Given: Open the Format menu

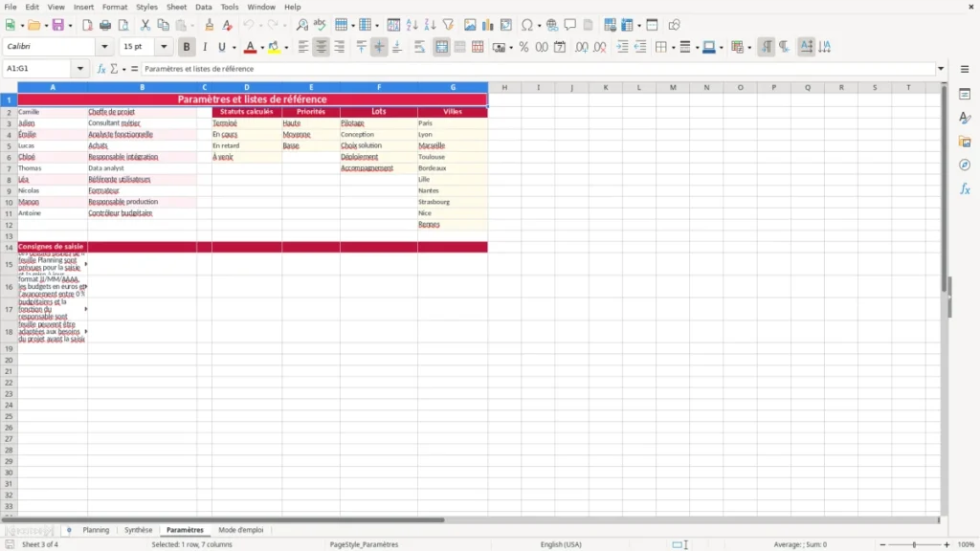Looking at the screenshot, I should coord(115,7).
